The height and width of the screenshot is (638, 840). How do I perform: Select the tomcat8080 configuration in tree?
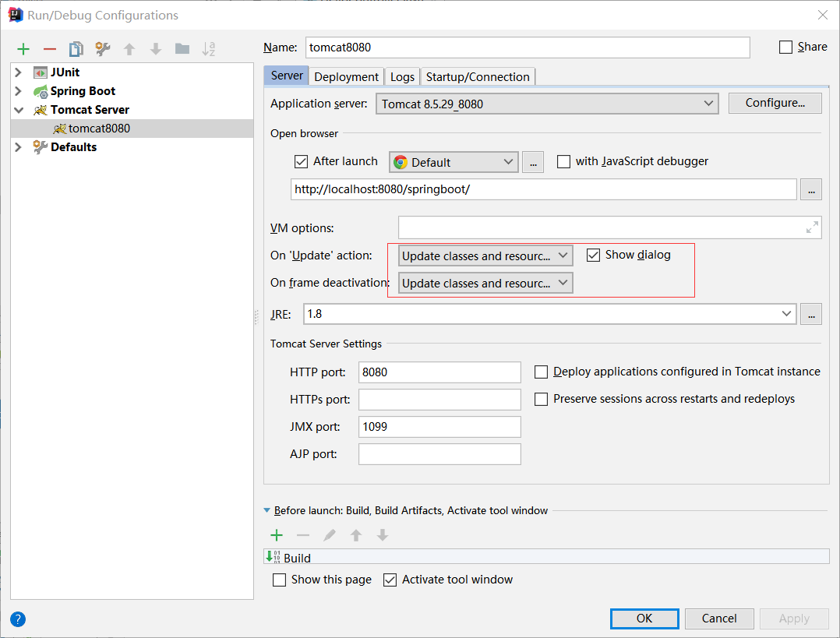coord(132,129)
